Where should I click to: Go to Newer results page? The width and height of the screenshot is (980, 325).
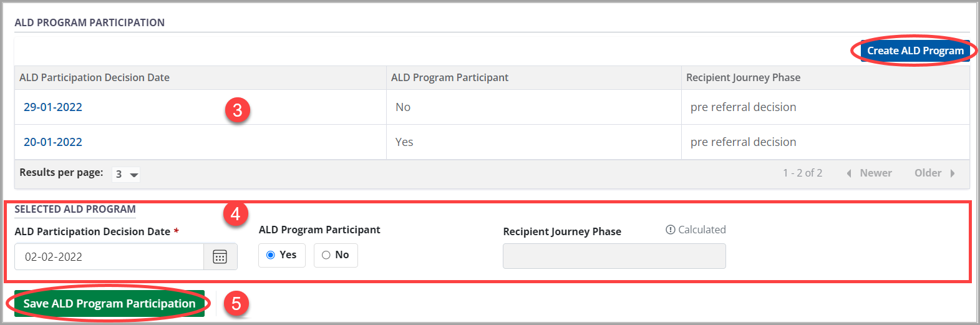[875, 173]
